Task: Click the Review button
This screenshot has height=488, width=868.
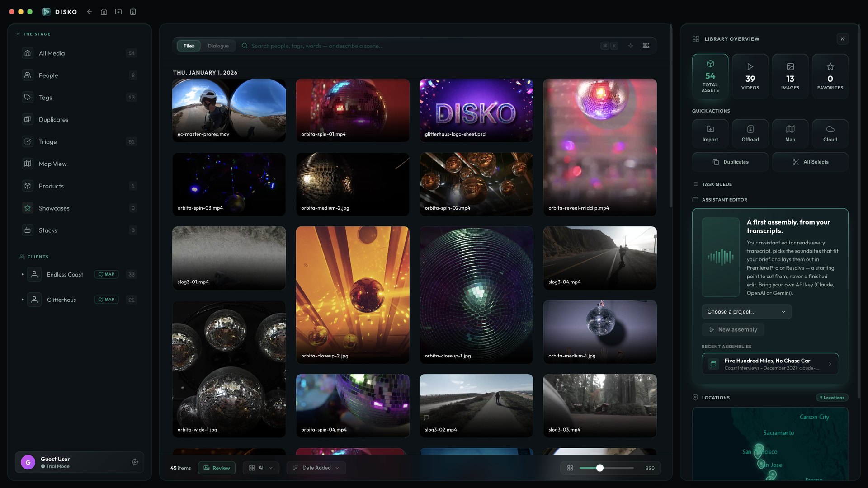Action: (217, 468)
